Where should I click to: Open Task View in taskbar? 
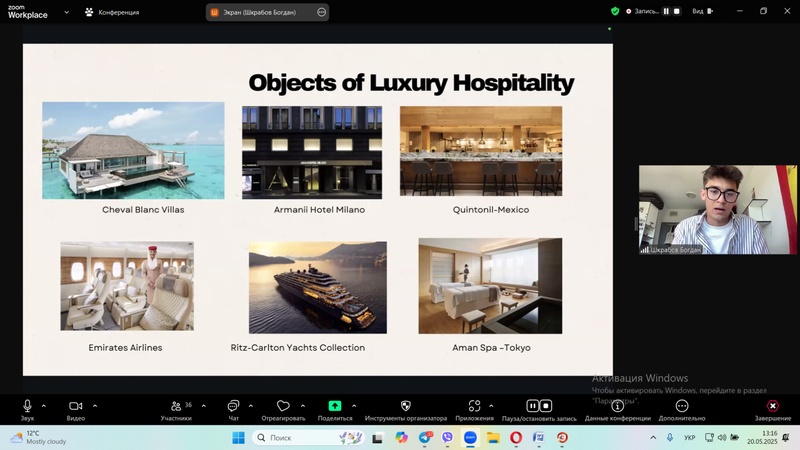(x=377, y=438)
